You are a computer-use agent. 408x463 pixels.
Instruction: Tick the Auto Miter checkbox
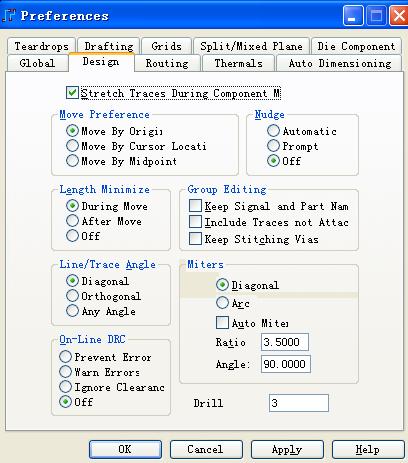pos(222,323)
